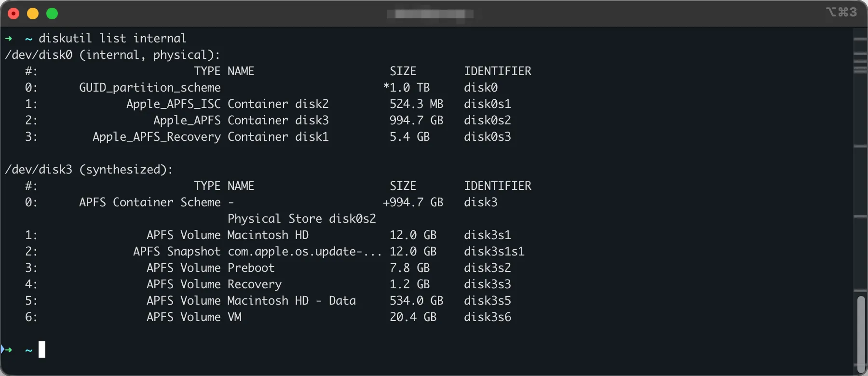Click identifier 'disk3s6'
Viewport: 868px width, 376px height.
pos(488,317)
